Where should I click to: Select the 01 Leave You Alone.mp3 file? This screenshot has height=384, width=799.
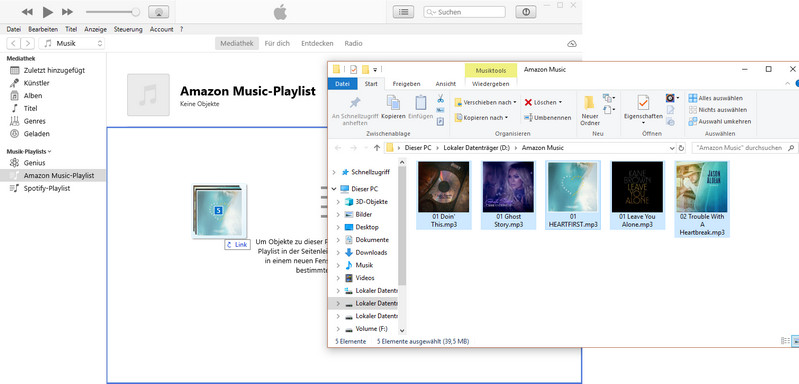pyautogui.click(x=637, y=195)
